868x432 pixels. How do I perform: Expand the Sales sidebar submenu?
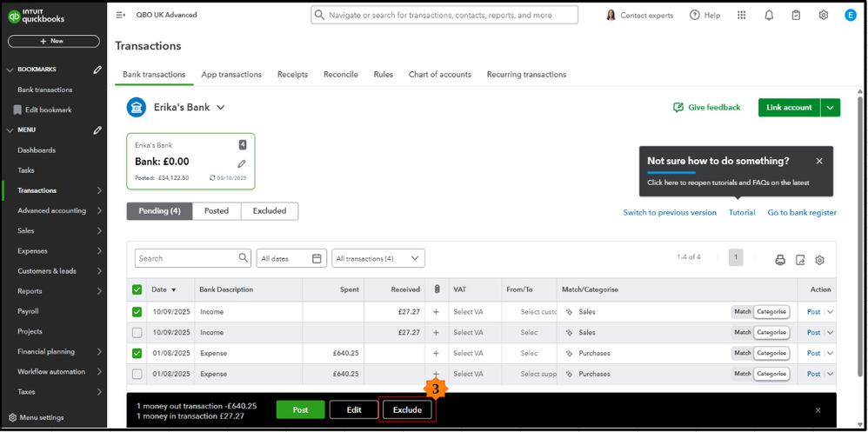point(99,231)
